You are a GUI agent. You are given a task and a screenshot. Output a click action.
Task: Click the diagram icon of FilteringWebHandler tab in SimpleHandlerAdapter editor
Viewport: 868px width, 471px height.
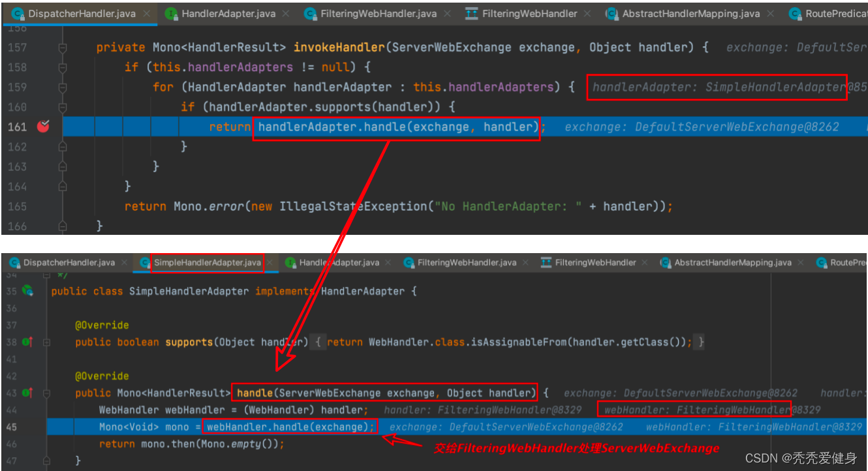(x=546, y=262)
